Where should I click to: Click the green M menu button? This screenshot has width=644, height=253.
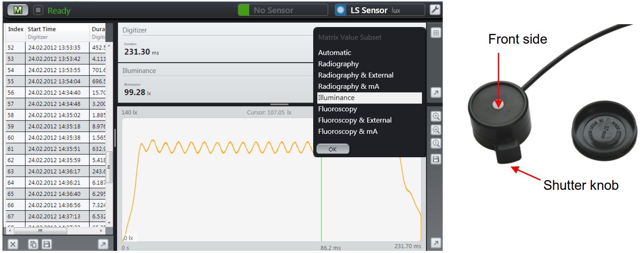[17, 10]
